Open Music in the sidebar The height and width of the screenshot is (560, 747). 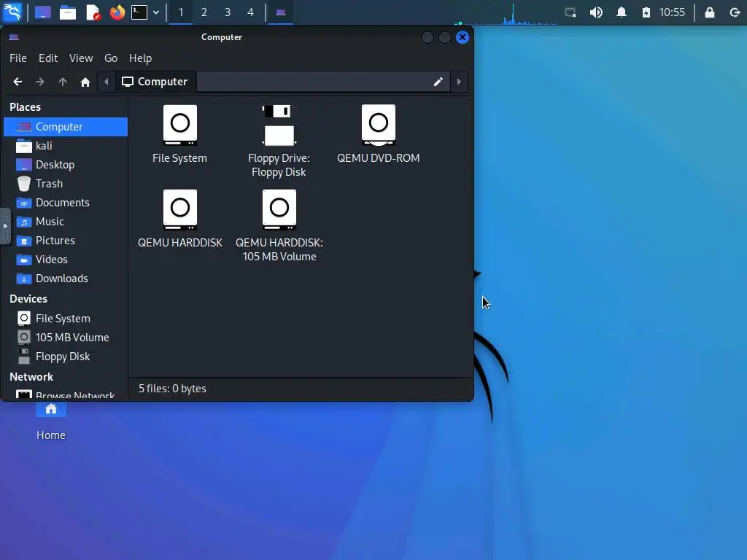(x=66, y=222)
